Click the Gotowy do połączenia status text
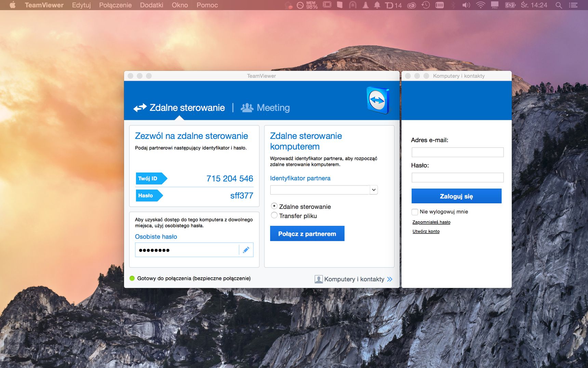The width and height of the screenshot is (588, 368). [x=194, y=278]
